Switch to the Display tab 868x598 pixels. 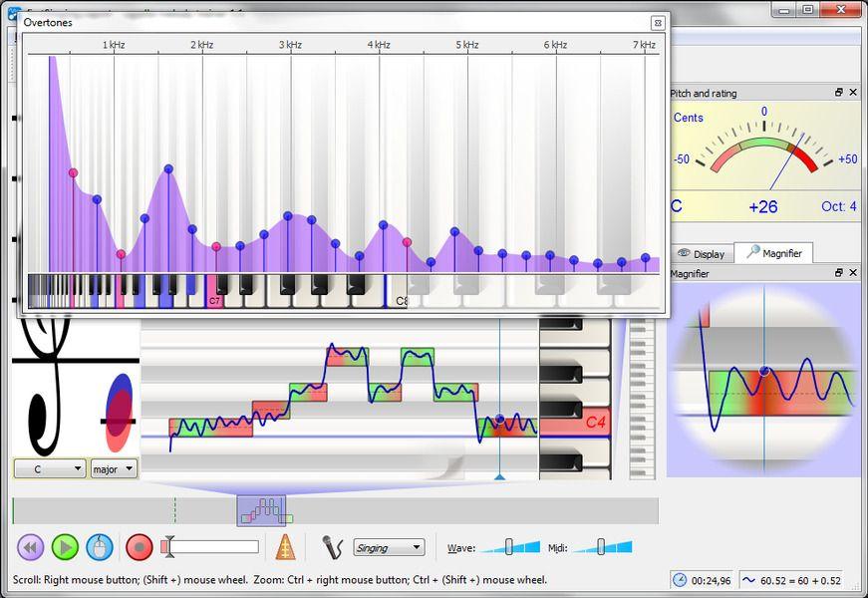click(x=701, y=253)
